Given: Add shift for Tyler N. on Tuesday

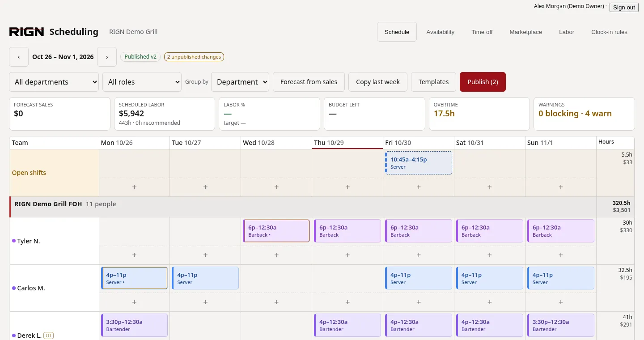Looking at the screenshot, I should [205, 255].
